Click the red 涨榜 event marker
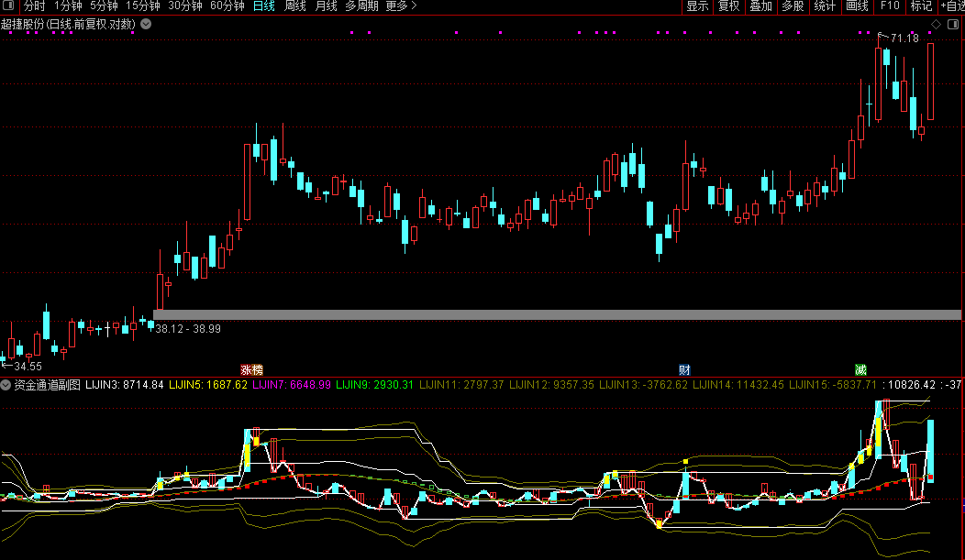 point(251,370)
